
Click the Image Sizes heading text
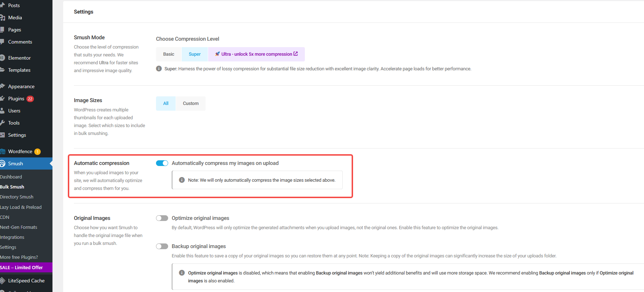pyautogui.click(x=88, y=100)
